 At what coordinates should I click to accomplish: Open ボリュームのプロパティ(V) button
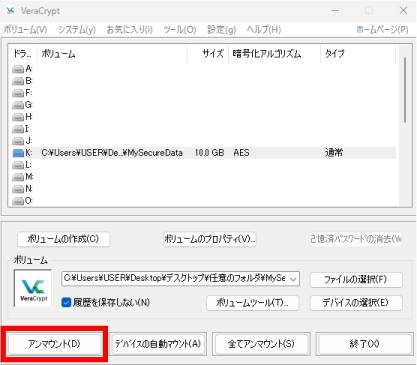click(x=210, y=239)
